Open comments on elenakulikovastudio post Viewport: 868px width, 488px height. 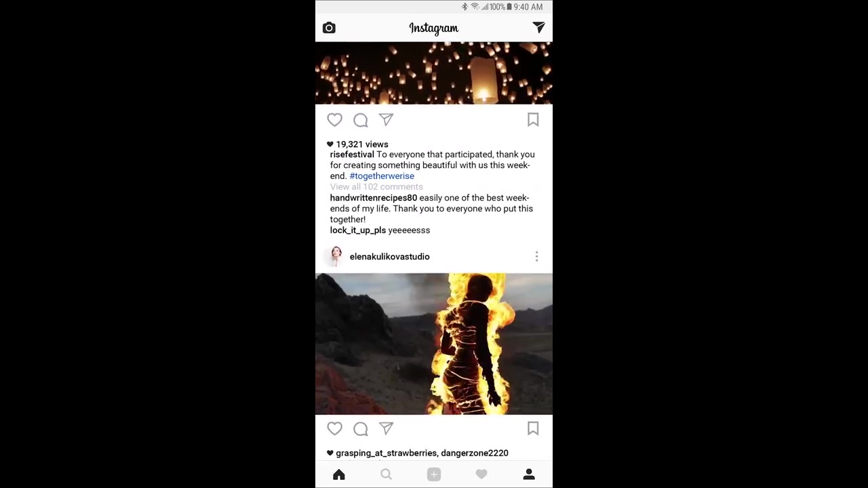pyautogui.click(x=361, y=428)
